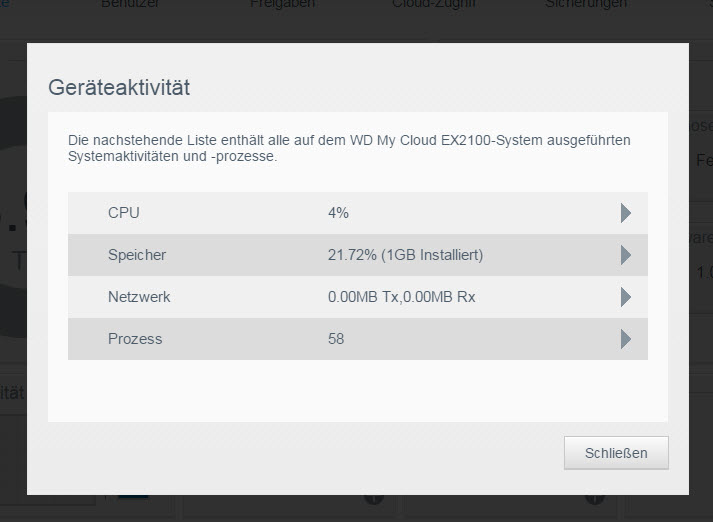The image size is (713, 522).
Task: Click the Geräteaktivität dialog title
Action: [119, 87]
